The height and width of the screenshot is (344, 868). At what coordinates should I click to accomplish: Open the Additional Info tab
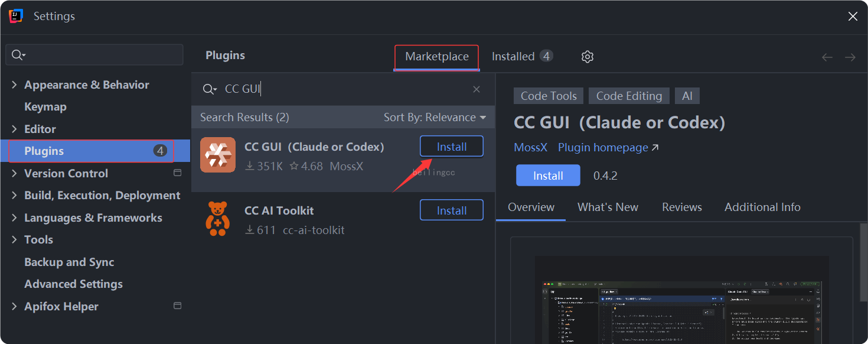(x=762, y=207)
